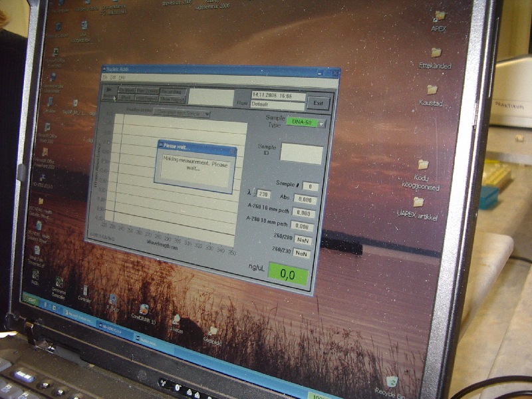Open the UAPEX artikkel folder
This screenshot has width=532, height=399.
pyautogui.click(x=418, y=209)
